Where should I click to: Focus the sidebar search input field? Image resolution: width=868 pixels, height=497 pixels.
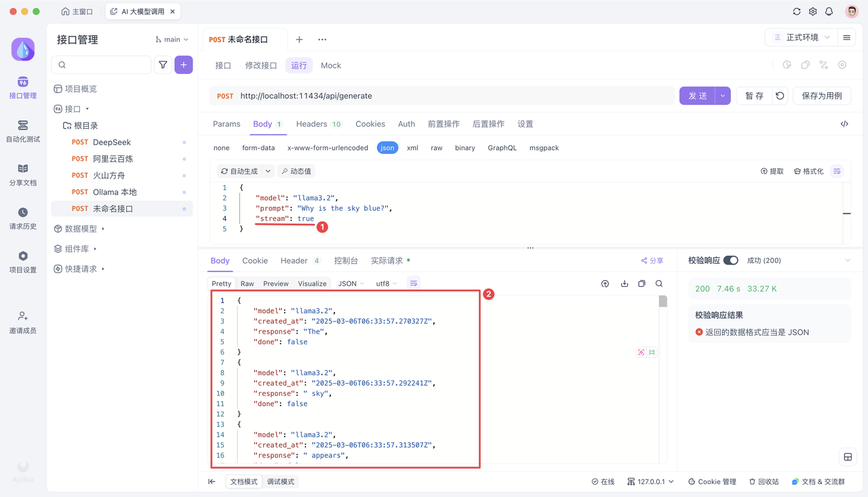pos(102,65)
